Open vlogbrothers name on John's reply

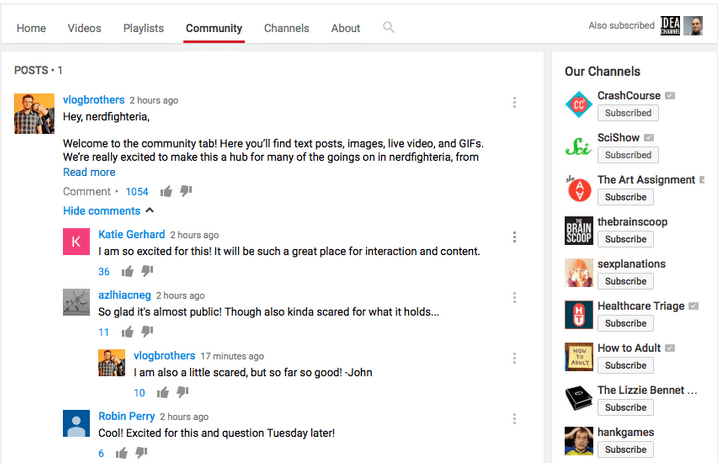164,356
